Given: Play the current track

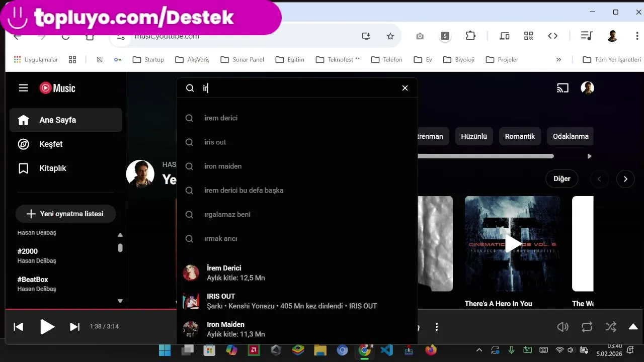Looking at the screenshot, I should point(47,327).
